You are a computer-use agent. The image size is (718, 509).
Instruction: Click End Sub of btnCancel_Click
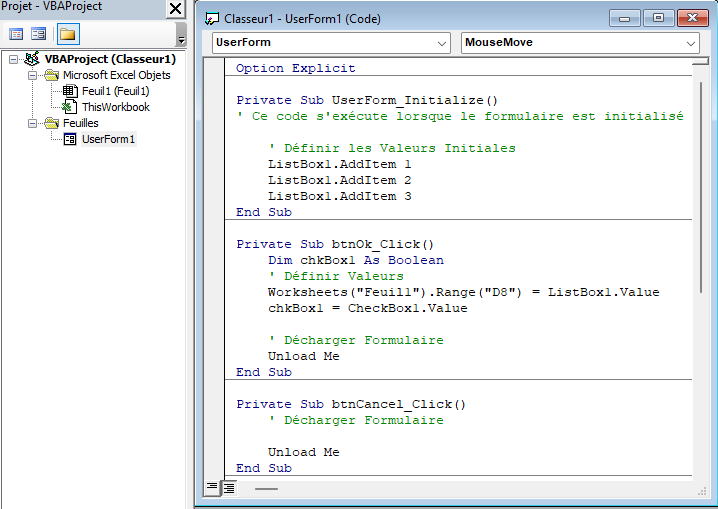pos(264,469)
